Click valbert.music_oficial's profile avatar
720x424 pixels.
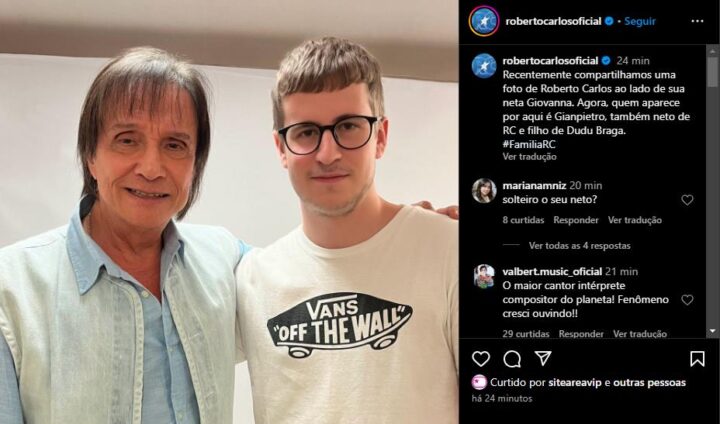point(484,276)
